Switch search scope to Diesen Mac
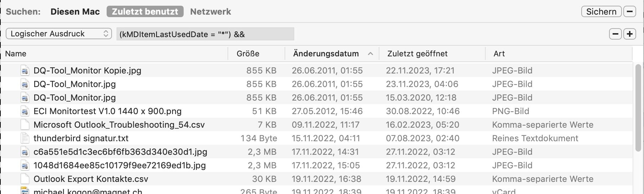This screenshot has height=194, width=644. coord(75,12)
